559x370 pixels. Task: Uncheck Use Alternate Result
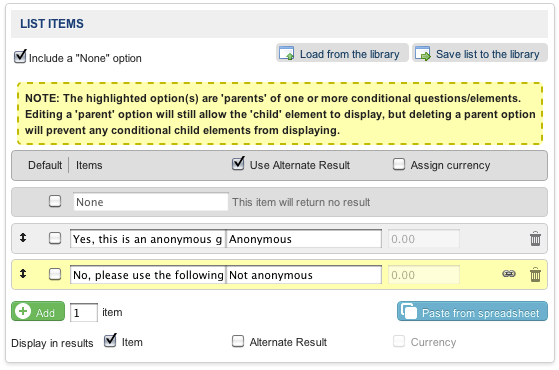click(x=238, y=164)
